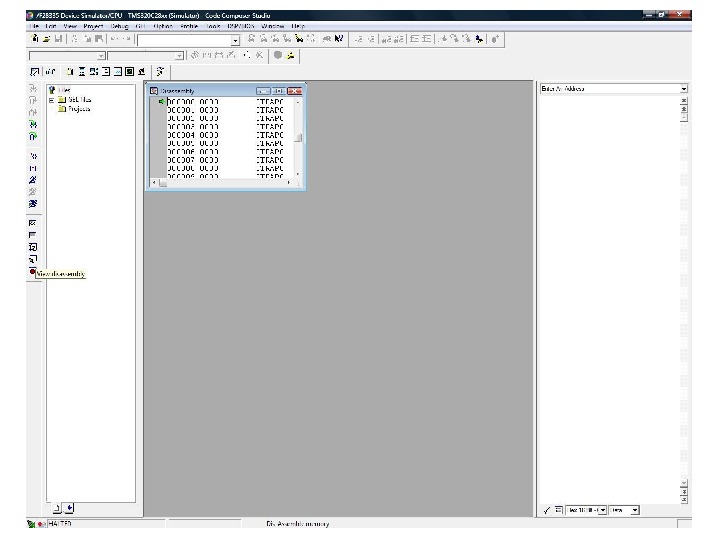Click the green status bar icon at far left
Image resolution: width=720 pixels, height=540 pixels.
pyautogui.click(x=31, y=524)
